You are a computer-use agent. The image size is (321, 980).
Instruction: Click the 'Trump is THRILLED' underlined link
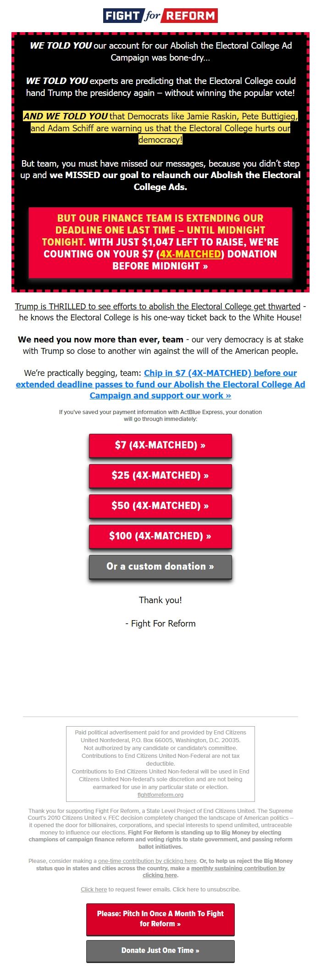pos(156,306)
